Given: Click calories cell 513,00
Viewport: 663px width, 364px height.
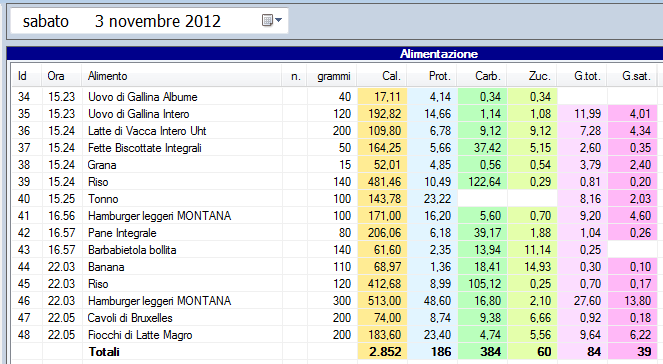Looking at the screenshot, I should pos(382,301).
